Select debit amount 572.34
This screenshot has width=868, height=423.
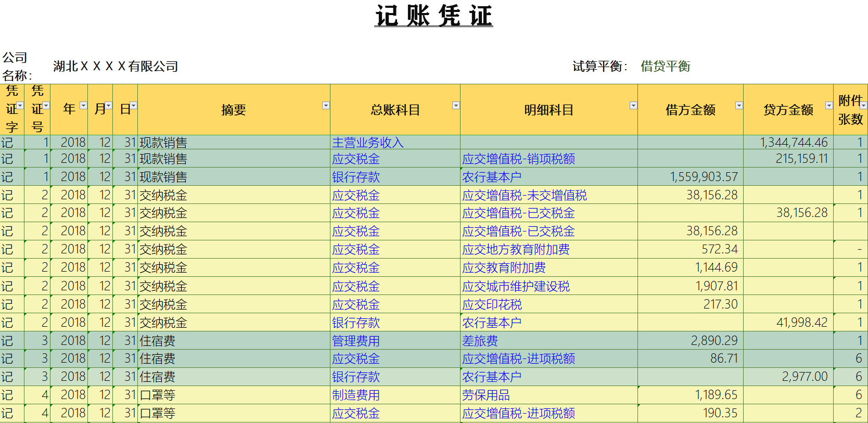(x=720, y=249)
